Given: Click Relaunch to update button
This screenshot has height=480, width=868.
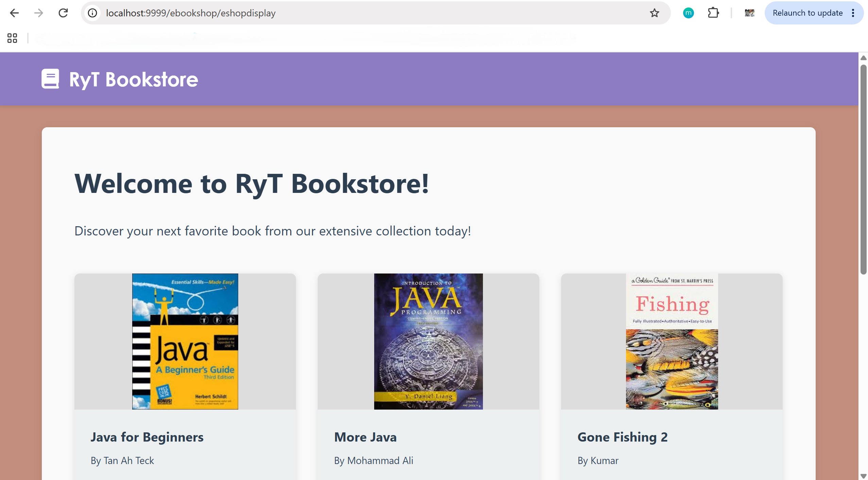Looking at the screenshot, I should point(808,13).
